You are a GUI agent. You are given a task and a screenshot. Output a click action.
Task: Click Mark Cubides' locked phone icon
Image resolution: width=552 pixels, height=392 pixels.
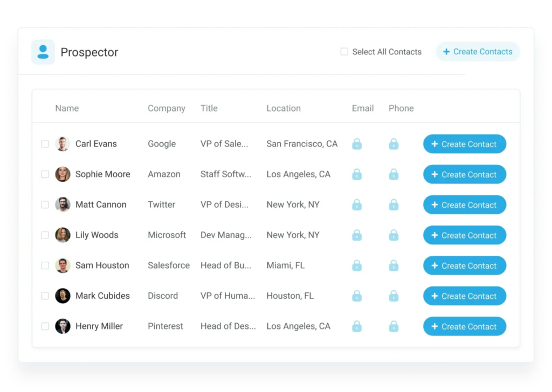point(394,296)
